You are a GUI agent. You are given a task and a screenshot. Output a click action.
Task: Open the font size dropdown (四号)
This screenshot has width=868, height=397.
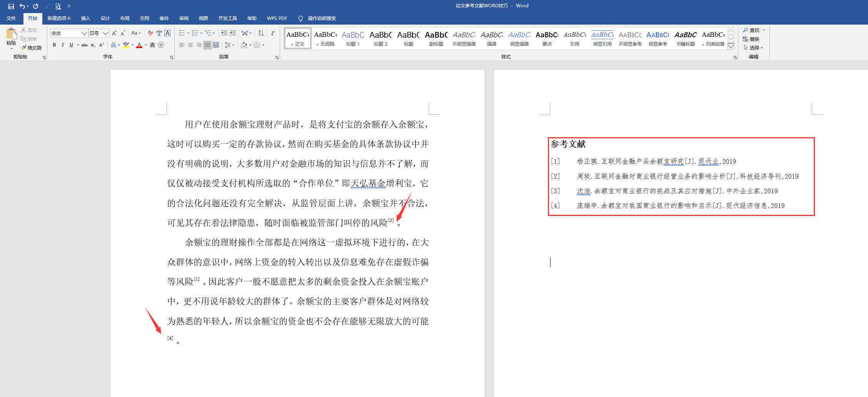pos(105,33)
